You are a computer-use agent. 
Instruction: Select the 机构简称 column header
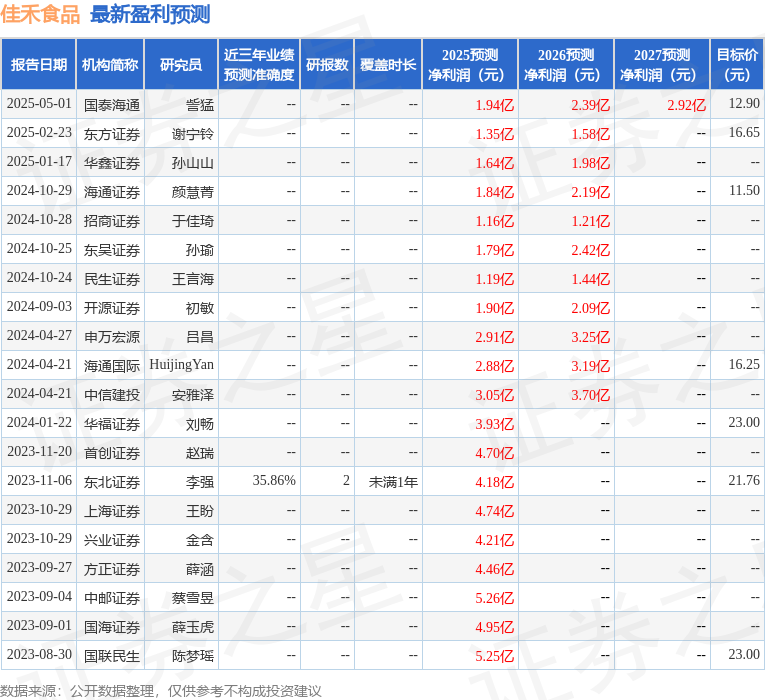pyautogui.click(x=110, y=64)
